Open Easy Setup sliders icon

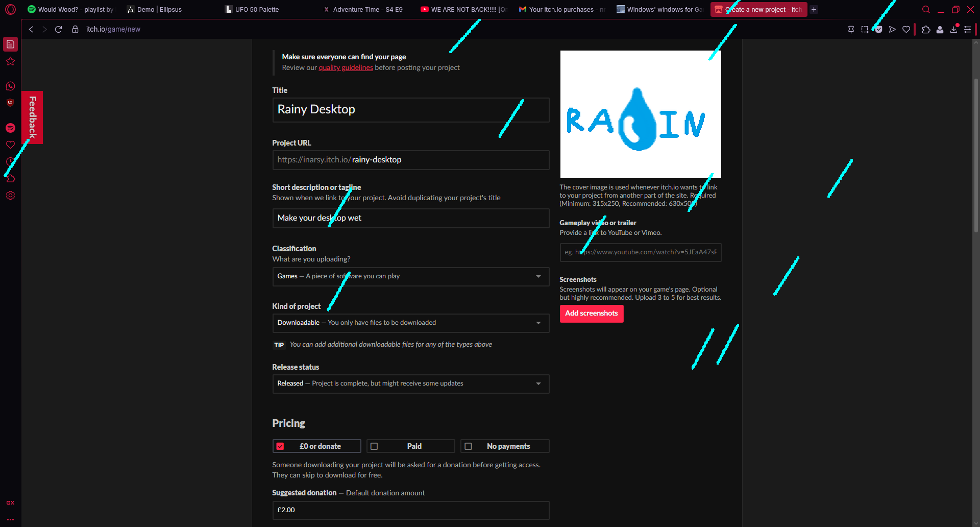tap(967, 30)
